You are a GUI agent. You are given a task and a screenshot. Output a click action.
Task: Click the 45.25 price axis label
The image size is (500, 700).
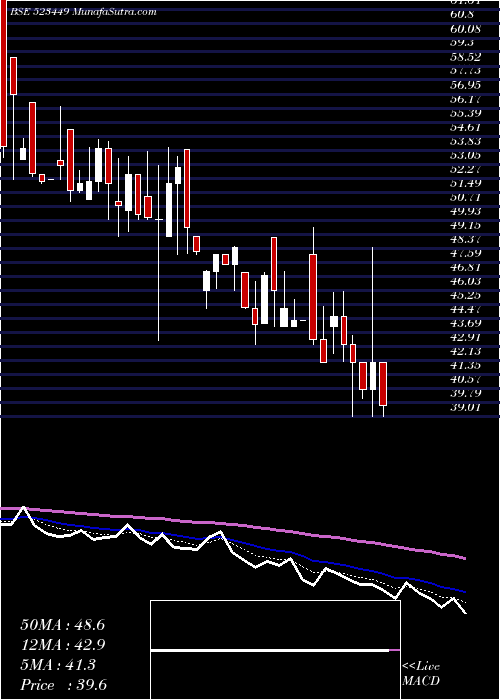tap(466, 295)
